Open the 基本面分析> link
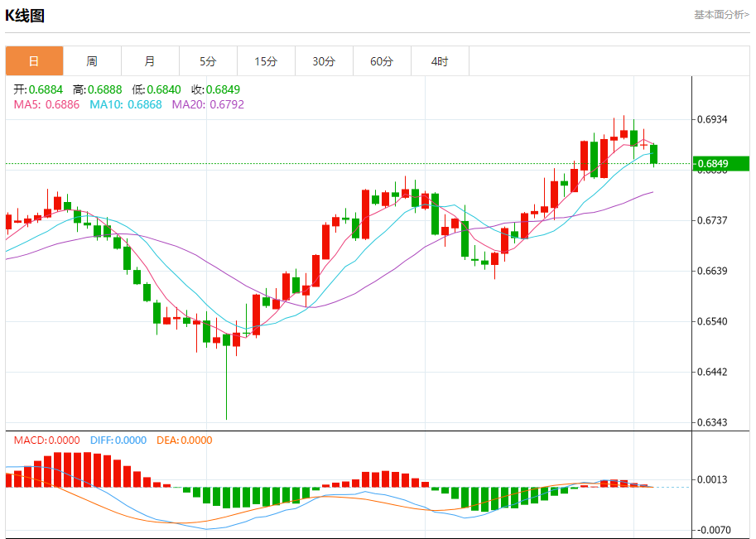Screen dimensions: 756x539 (721, 15)
